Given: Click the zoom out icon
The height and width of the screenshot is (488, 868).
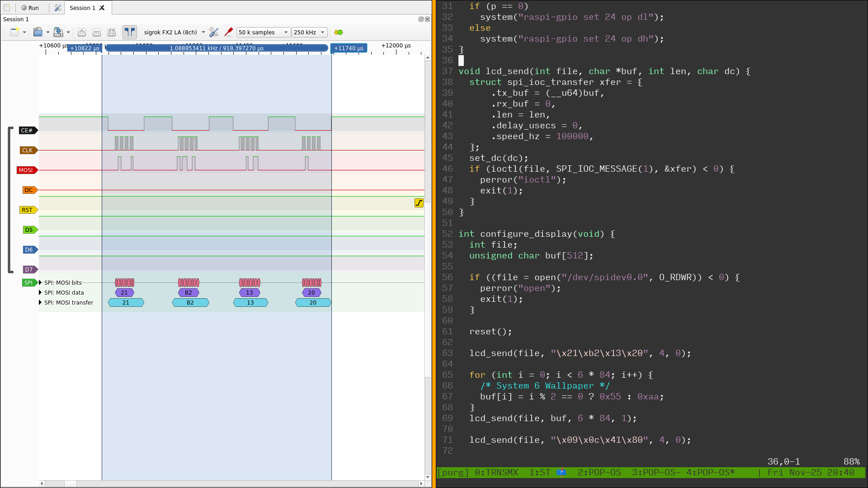Looking at the screenshot, I should coord(96,32).
